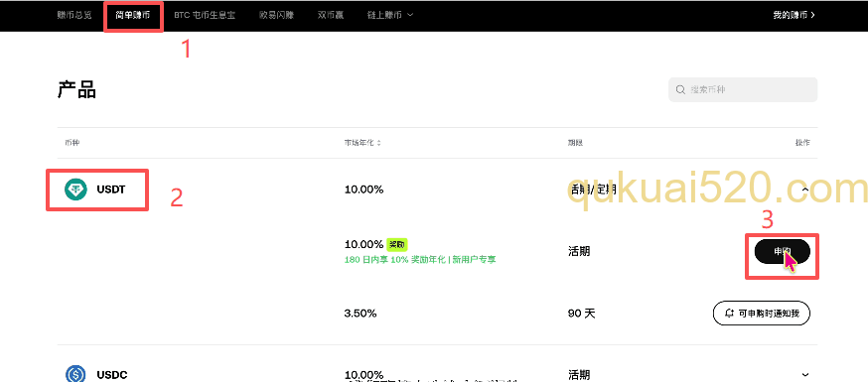
Task: Click the 操作 column header
Action: point(802,143)
